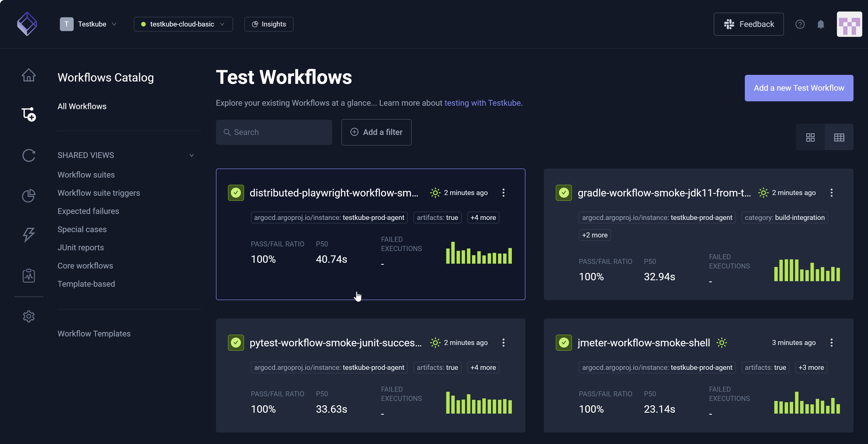Image resolution: width=868 pixels, height=444 pixels.
Task: Open help via the question mark icon
Action: [x=800, y=24]
